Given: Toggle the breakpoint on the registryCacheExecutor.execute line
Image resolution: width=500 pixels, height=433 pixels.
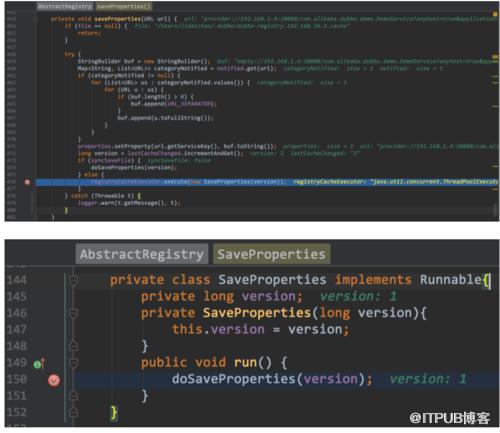Looking at the screenshot, I should [x=27, y=182].
